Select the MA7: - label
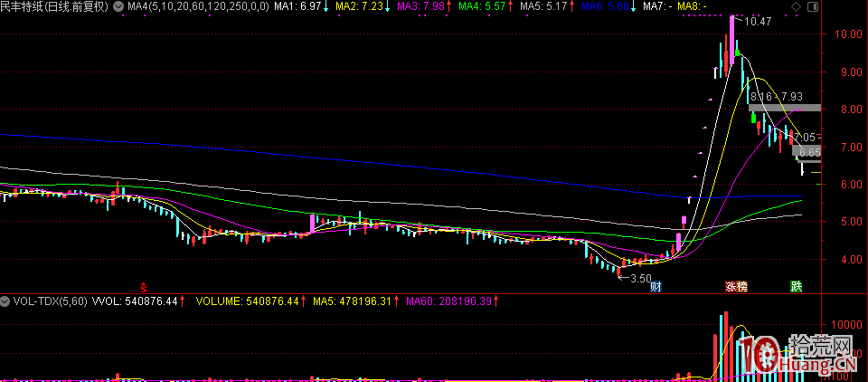Viewport: 868px width, 382px height. (x=657, y=6)
